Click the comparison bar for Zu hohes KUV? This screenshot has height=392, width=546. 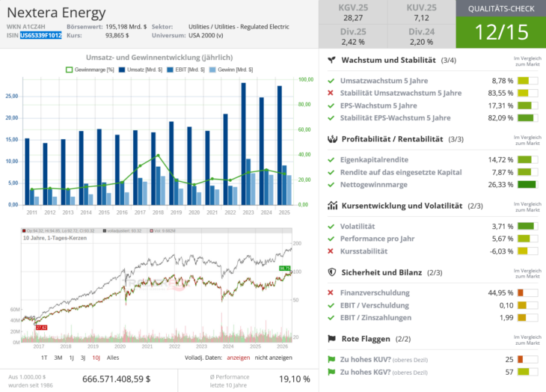[527, 359]
